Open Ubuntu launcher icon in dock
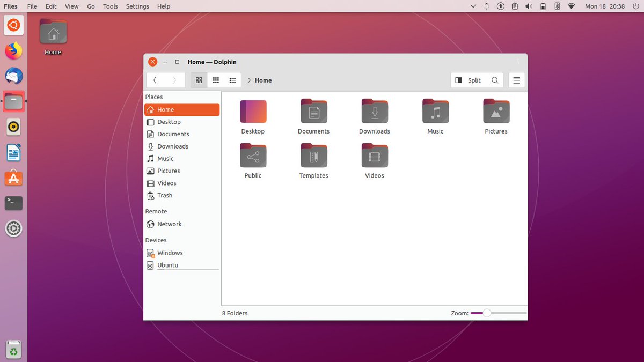The image size is (644, 362). click(x=13, y=25)
